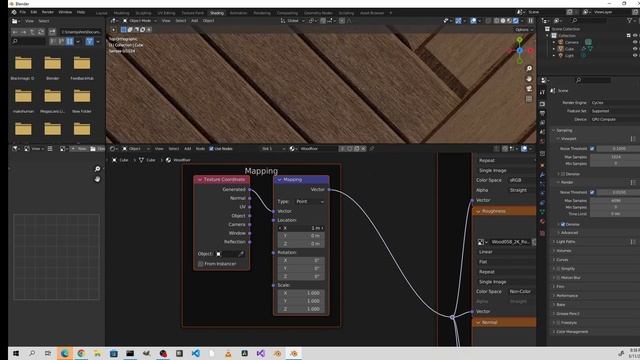Expand the Cube item in outliner

pos(554,49)
